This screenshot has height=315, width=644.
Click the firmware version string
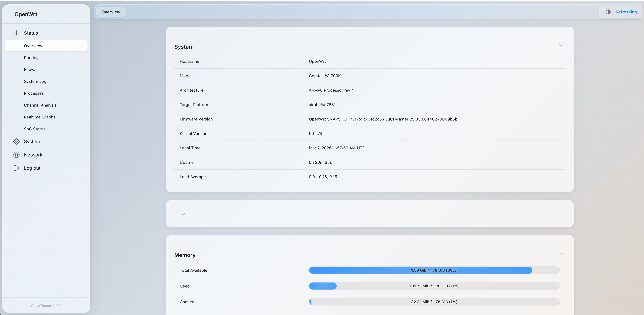pyautogui.click(x=383, y=119)
